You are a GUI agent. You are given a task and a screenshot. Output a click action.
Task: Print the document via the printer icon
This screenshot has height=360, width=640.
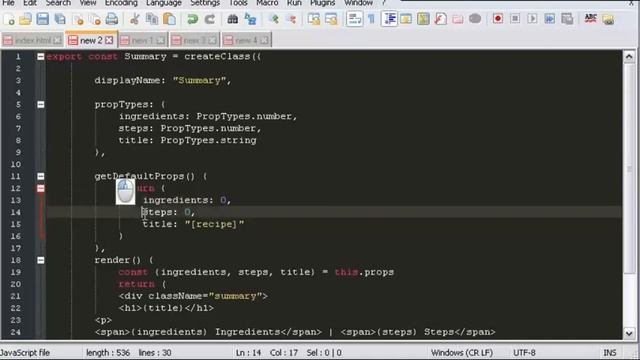(112, 19)
